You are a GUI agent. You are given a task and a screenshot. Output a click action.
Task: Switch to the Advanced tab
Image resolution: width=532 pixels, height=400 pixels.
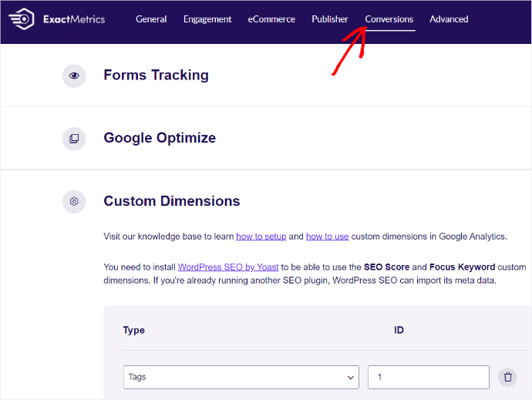tap(449, 19)
